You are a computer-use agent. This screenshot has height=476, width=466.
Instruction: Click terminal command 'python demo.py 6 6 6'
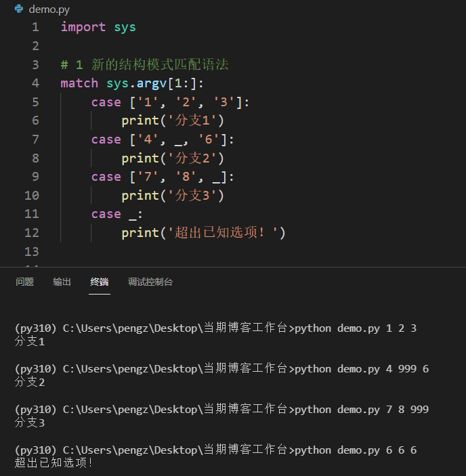pos(356,450)
